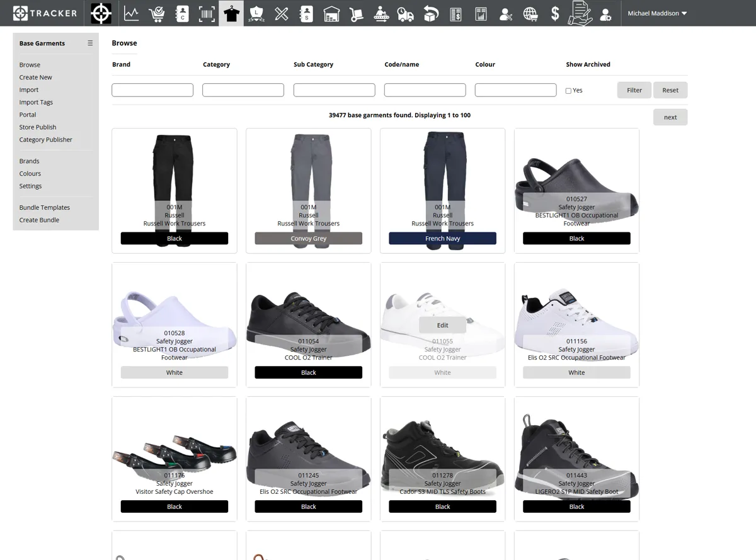Open Bundle Templates in sidebar
This screenshot has height=560, width=756.
tap(45, 208)
